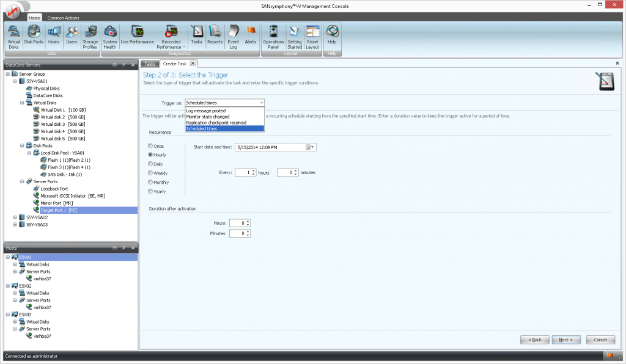Screen dimensions: 626x364
Task: Choose the Weekly recurrence radio button
Action: pyautogui.click(x=151, y=173)
